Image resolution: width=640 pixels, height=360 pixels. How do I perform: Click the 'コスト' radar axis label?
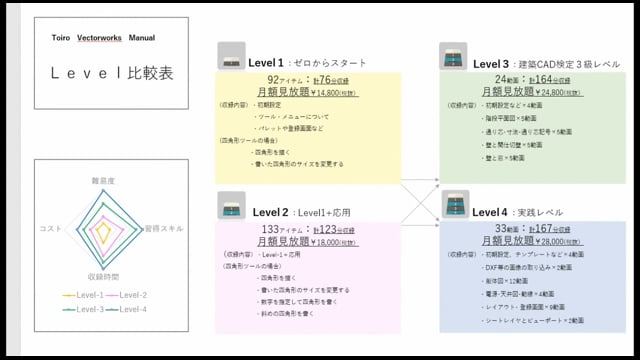[x=51, y=229]
